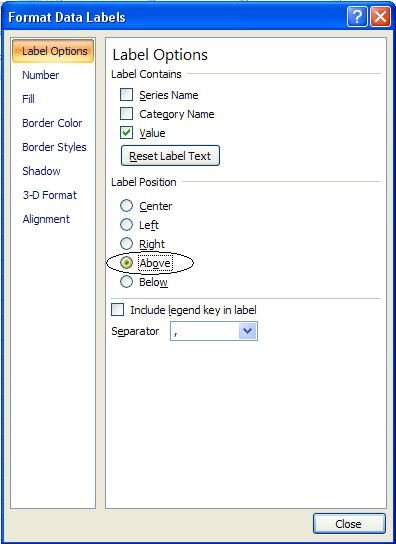This screenshot has height=544, width=396.
Task: Click the Close button
Action: [349, 524]
